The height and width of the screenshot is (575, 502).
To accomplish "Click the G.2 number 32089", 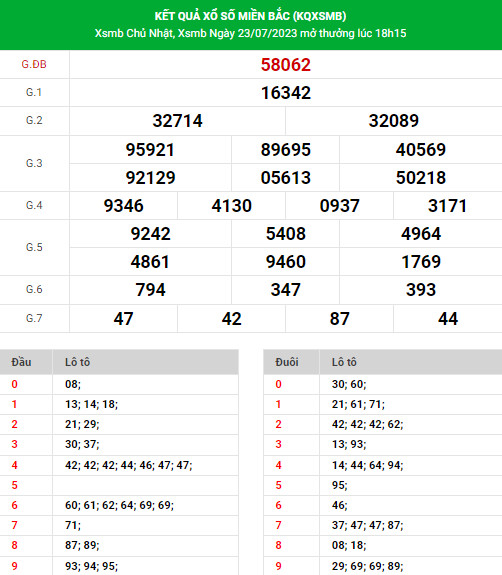I will pyautogui.click(x=393, y=121).
